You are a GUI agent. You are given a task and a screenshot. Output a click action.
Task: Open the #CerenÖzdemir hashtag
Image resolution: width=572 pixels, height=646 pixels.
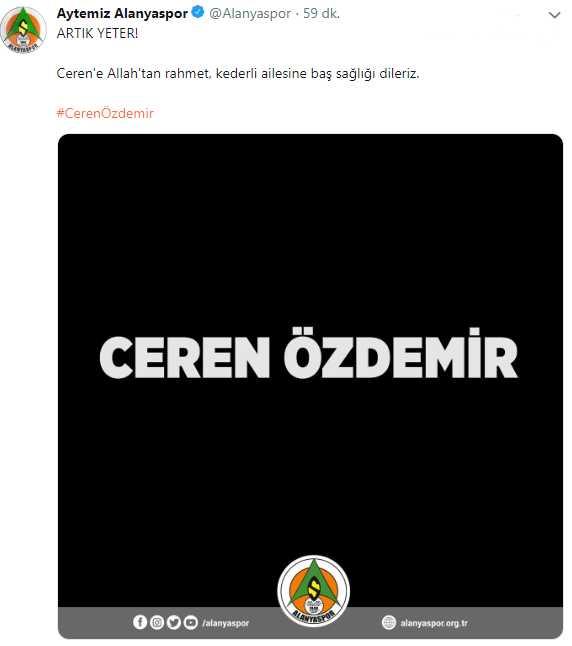click(x=105, y=113)
